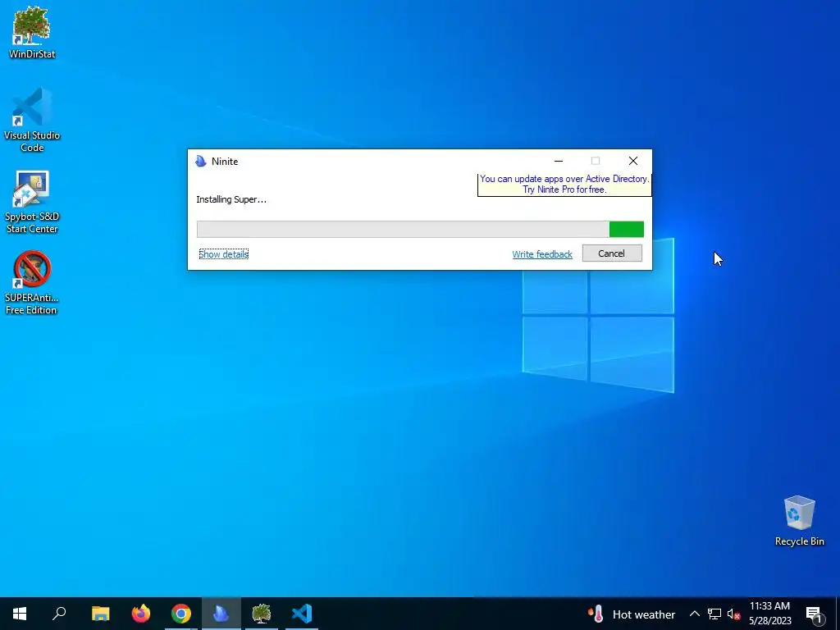Click the Ninite title bar text

(x=225, y=162)
